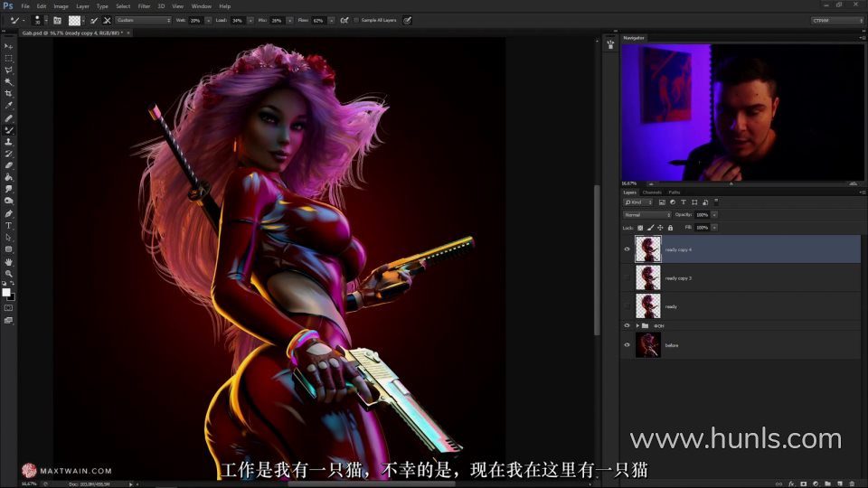
Task: Switch to the Paths tab
Action: pyautogui.click(x=675, y=192)
